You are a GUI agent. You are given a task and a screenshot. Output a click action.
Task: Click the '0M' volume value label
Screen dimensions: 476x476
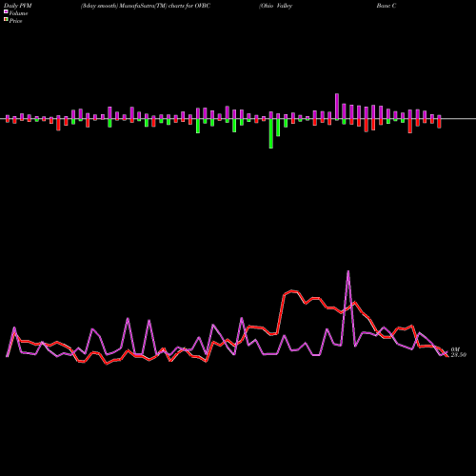coord(455,349)
